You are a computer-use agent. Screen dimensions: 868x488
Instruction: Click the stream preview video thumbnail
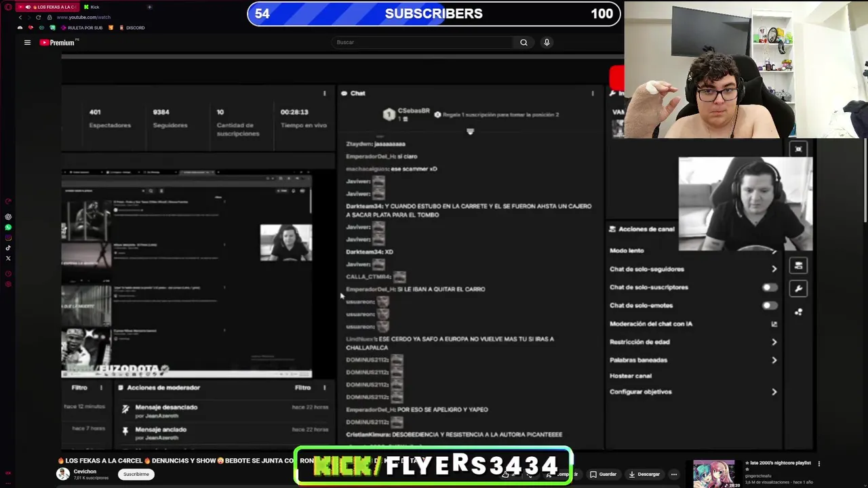(x=186, y=273)
